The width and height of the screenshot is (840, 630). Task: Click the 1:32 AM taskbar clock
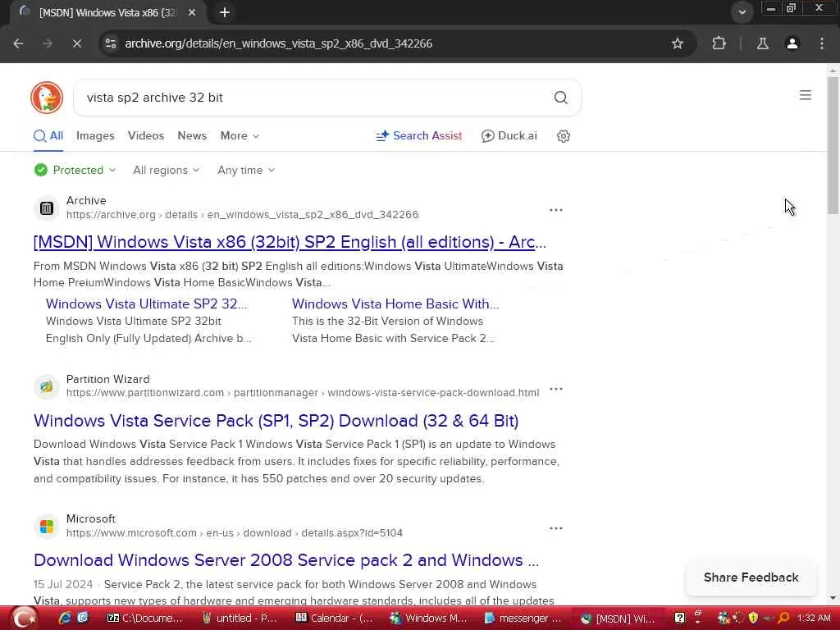tap(814, 619)
